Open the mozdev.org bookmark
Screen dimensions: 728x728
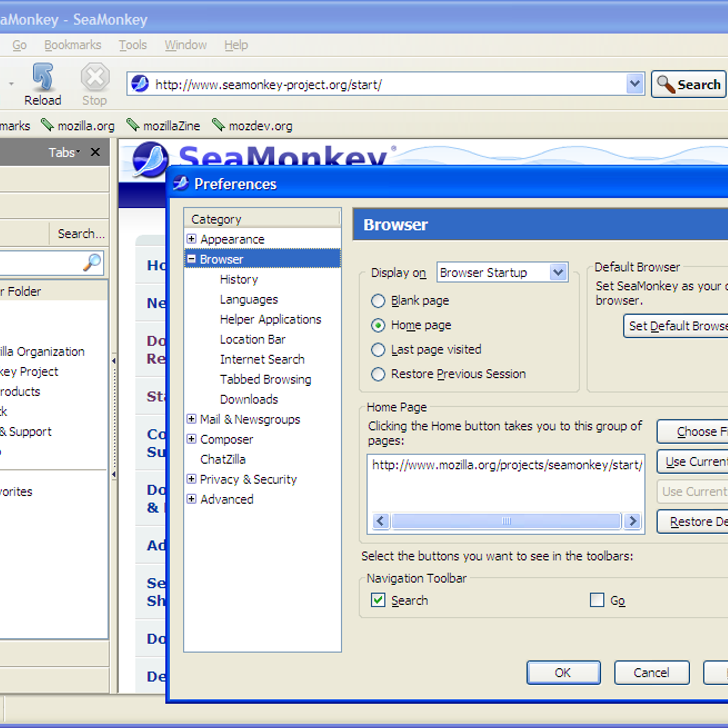(x=253, y=126)
